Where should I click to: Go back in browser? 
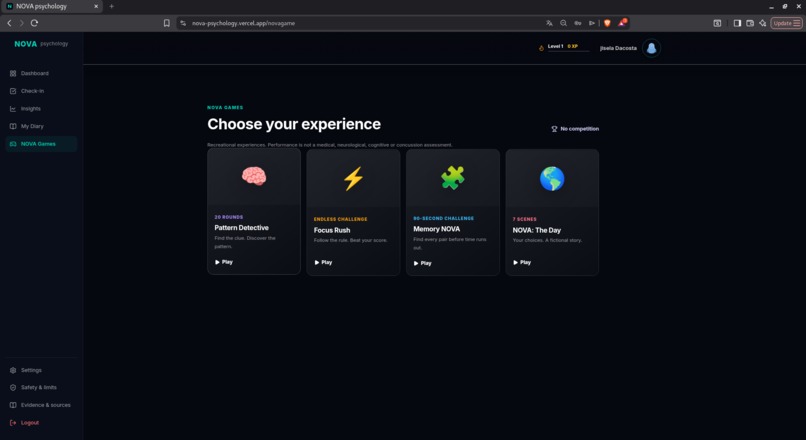(9, 23)
